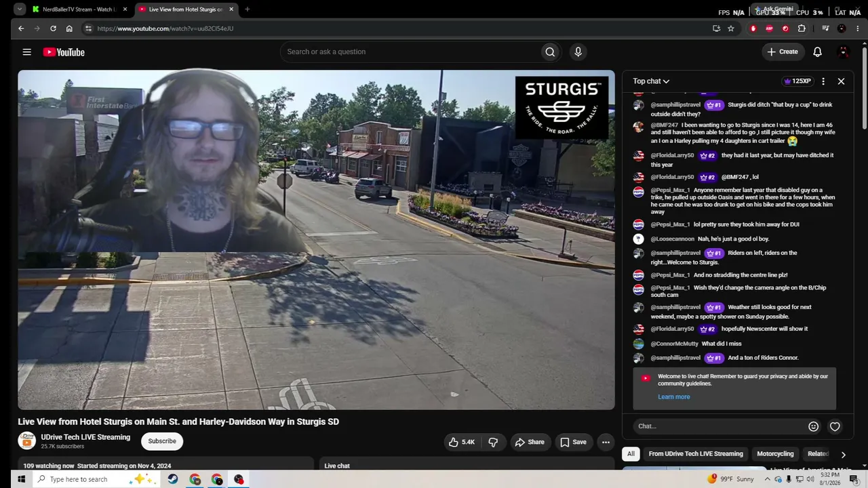Open UDrive Tech LIVE Streaming channel name
The width and height of the screenshot is (868, 488).
(x=85, y=437)
